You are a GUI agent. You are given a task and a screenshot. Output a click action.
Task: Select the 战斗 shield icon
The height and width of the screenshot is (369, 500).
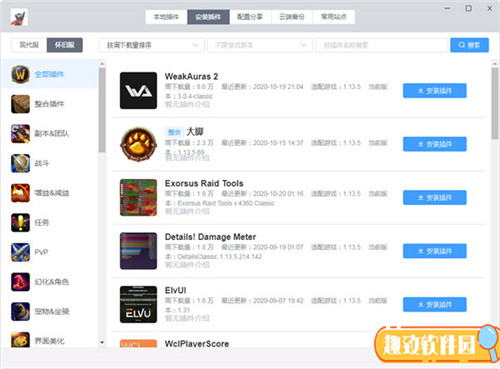pos(20,163)
